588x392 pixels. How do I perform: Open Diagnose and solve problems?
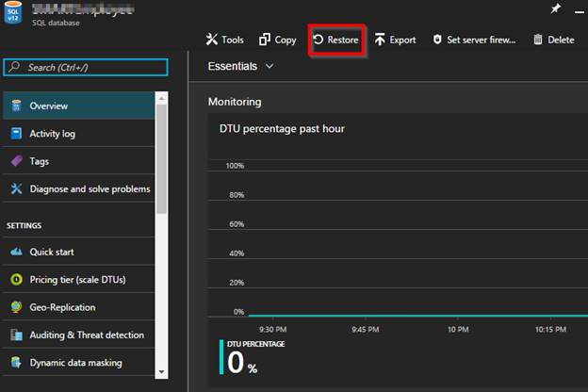click(90, 188)
